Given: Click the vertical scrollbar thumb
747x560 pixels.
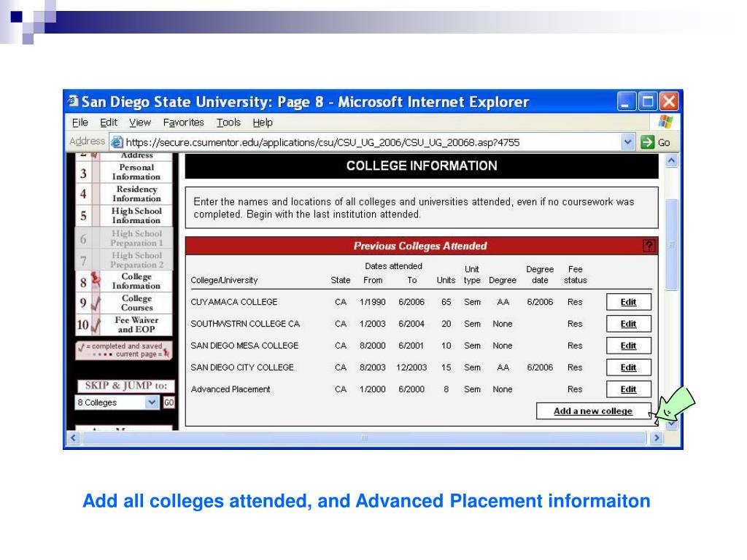Looking at the screenshot, I should 671,244.
